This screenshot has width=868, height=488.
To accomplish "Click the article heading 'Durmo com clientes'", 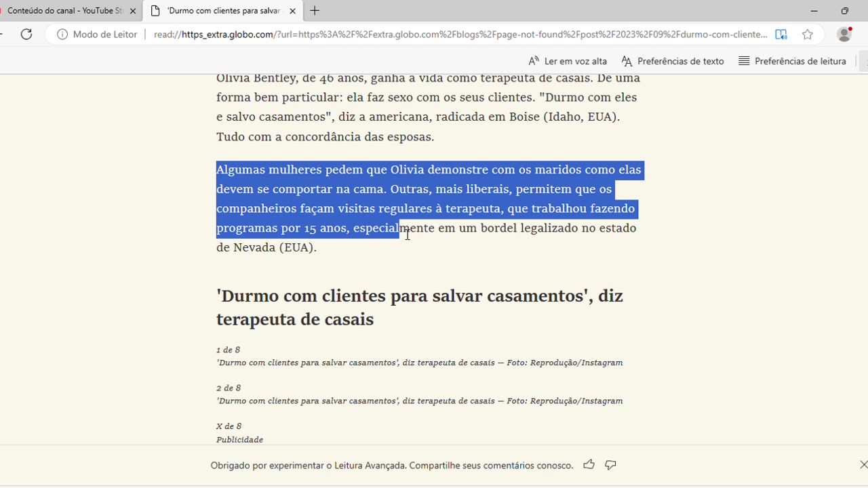I will [420, 307].
